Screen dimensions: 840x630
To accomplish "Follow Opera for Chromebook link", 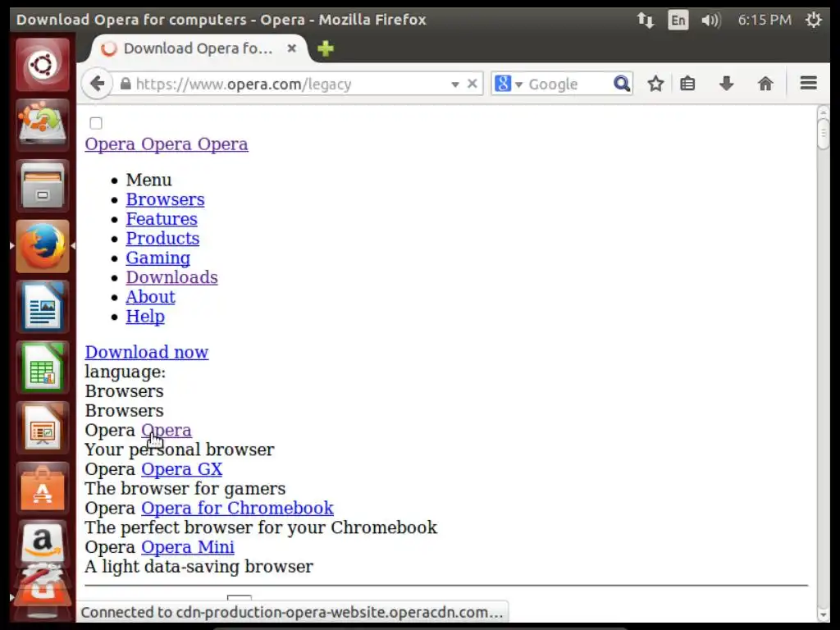I will coord(237,508).
